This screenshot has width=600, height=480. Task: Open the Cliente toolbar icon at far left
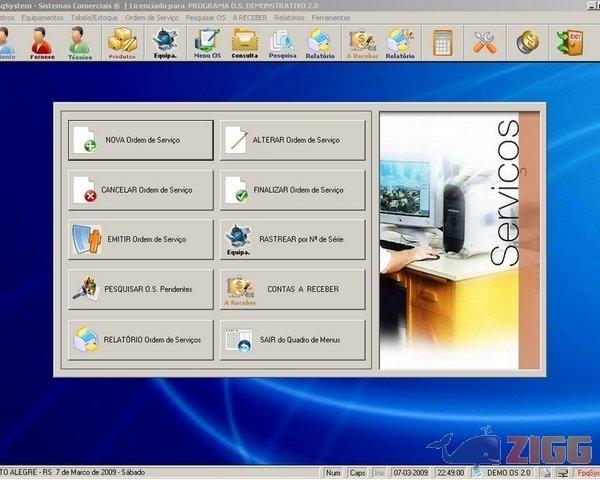click(x=7, y=43)
